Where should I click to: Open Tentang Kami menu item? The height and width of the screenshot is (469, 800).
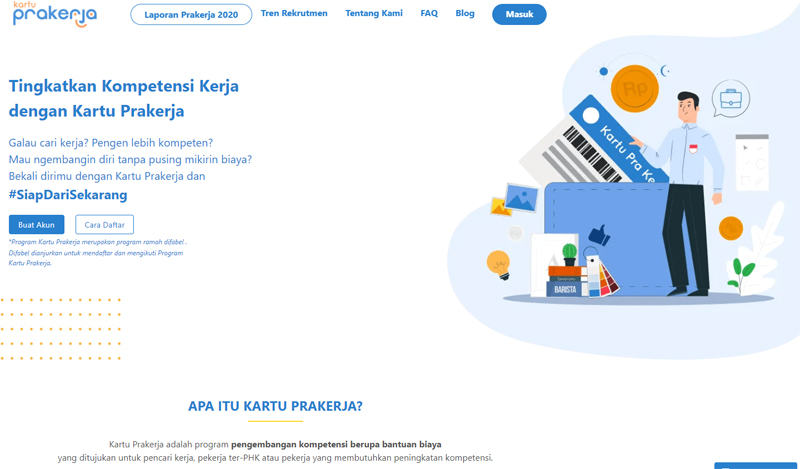coord(374,13)
